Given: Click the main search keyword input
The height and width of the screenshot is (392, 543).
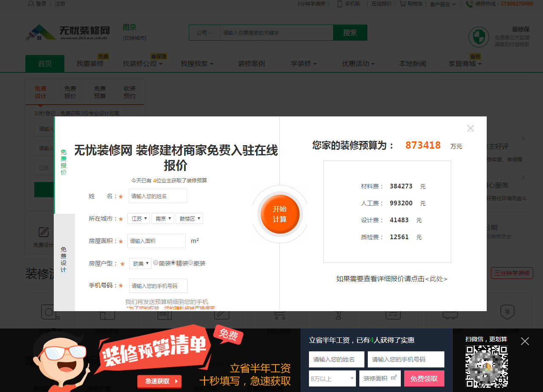Looking at the screenshot, I should 277,33.
